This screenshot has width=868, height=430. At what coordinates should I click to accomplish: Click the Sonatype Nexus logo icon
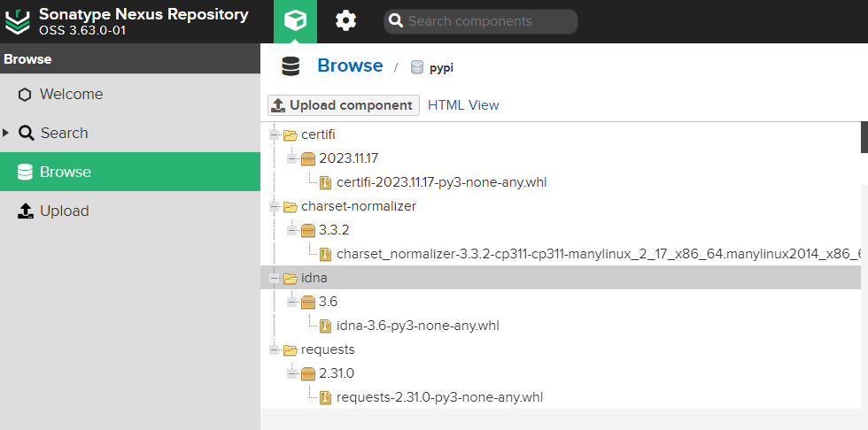click(17, 21)
